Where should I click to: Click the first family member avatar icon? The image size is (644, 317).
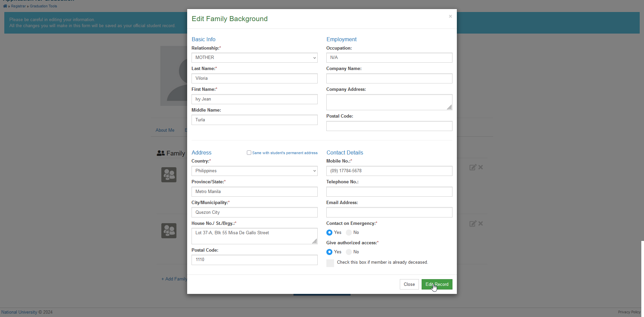tap(169, 175)
